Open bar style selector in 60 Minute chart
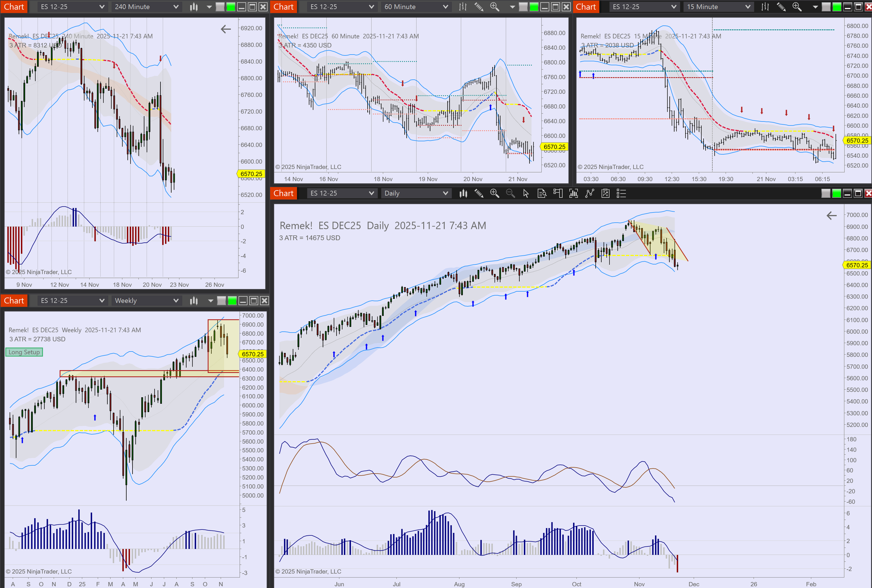 pos(463,7)
